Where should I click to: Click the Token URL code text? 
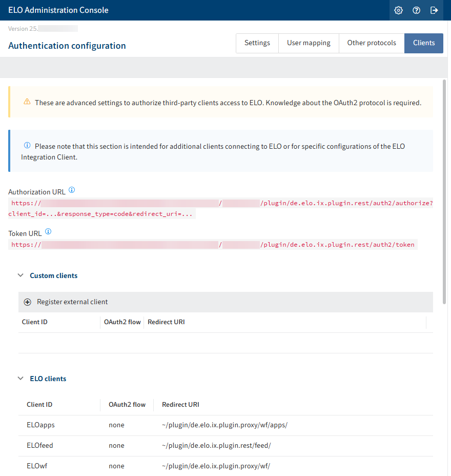point(213,245)
